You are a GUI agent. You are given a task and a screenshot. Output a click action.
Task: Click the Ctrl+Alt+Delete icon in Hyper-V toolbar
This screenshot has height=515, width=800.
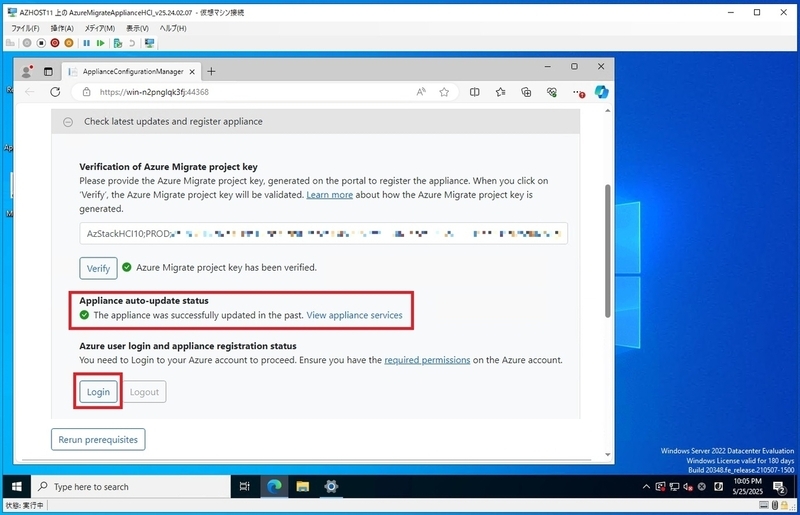click(x=10, y=43)
